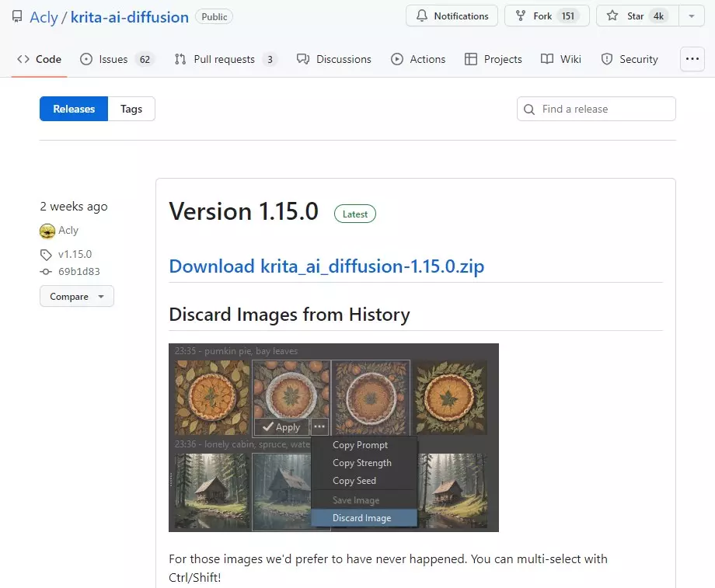Click Acly's avatar image

(x=47, y=231)
